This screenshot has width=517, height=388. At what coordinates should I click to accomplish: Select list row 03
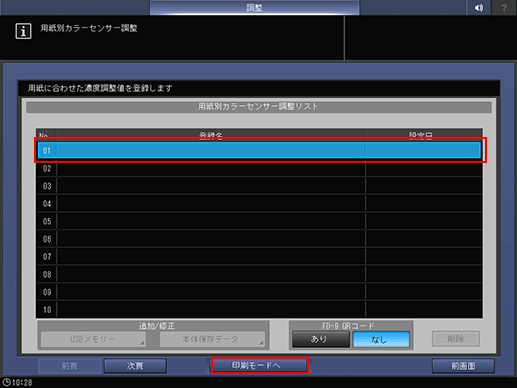259,186
